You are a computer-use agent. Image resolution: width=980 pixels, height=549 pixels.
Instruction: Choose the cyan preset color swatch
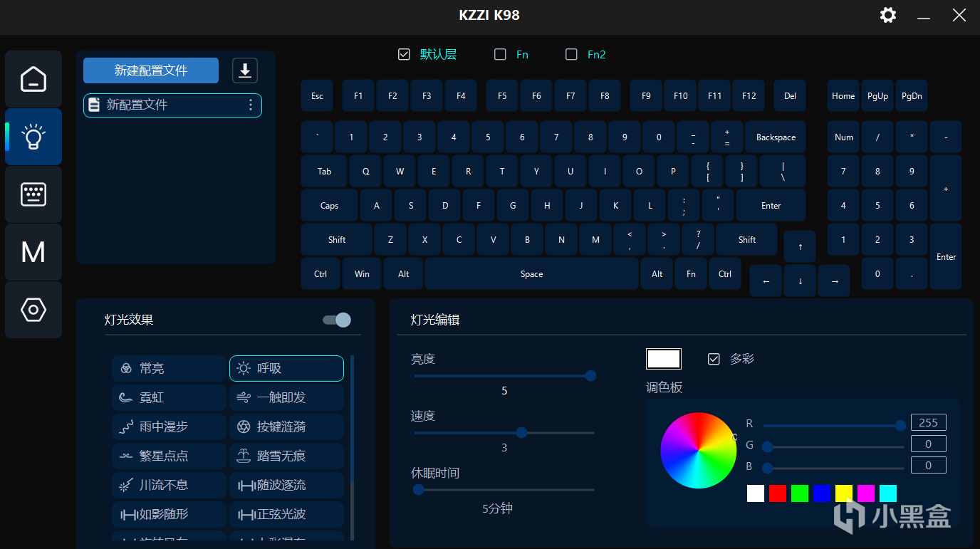point(888,493)
